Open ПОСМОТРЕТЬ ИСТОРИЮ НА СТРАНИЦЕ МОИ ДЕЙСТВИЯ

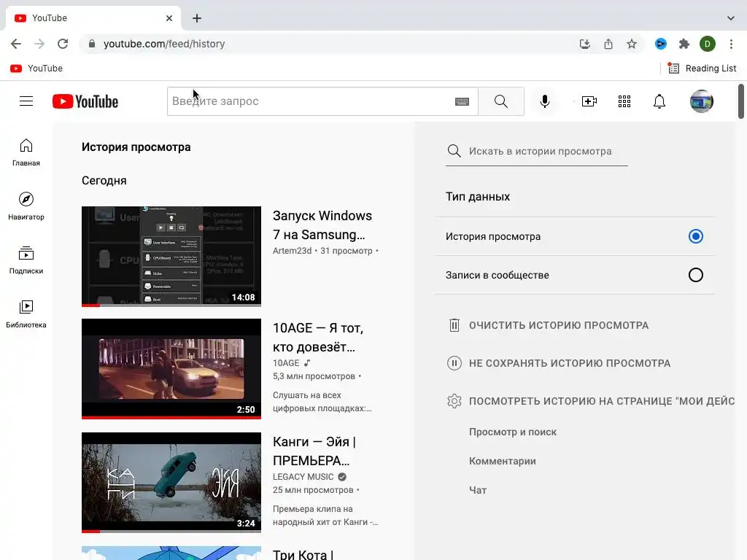[591, 401]
